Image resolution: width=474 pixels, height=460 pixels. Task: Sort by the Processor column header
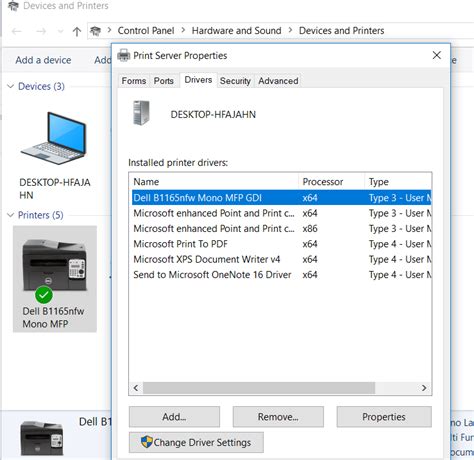tap(331, 182)
